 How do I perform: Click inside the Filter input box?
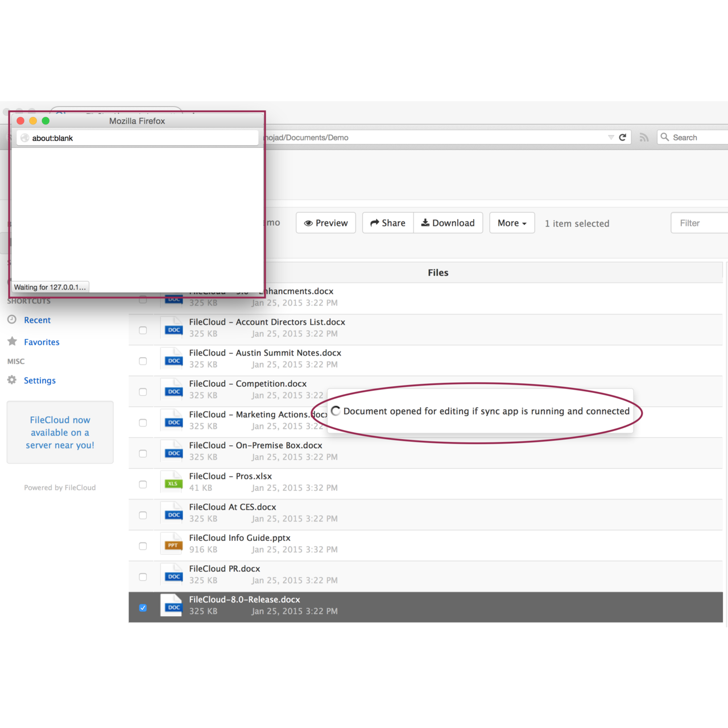(701, 222)
